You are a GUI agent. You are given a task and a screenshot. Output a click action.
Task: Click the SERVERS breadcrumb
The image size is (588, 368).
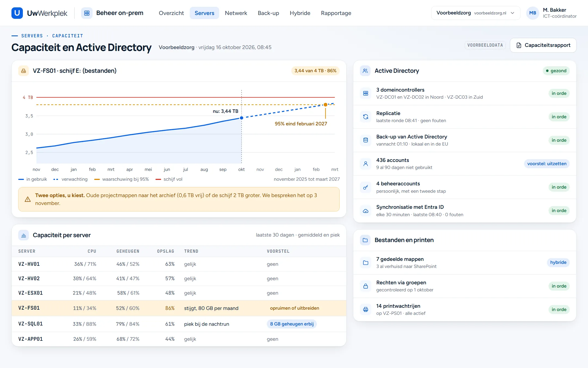point(32,36)
